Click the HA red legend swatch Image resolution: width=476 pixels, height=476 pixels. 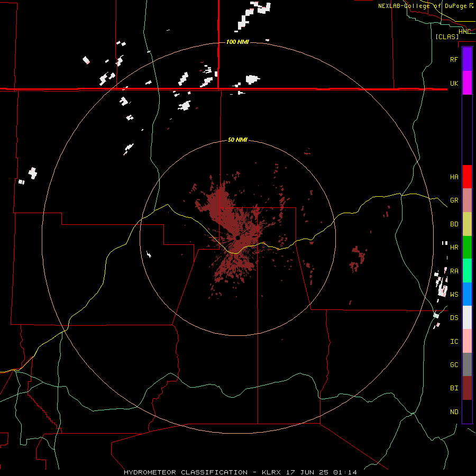click(x=467, y=177)
